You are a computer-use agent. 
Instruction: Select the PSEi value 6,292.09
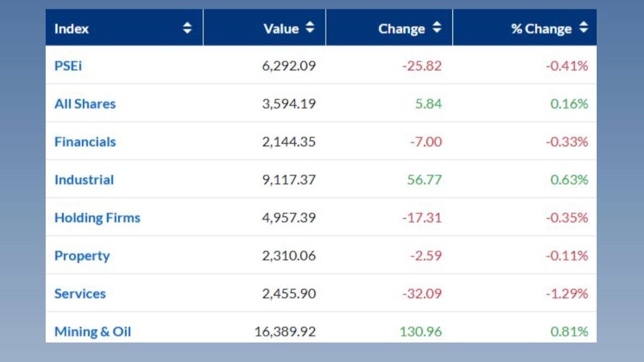click(288, 66)
